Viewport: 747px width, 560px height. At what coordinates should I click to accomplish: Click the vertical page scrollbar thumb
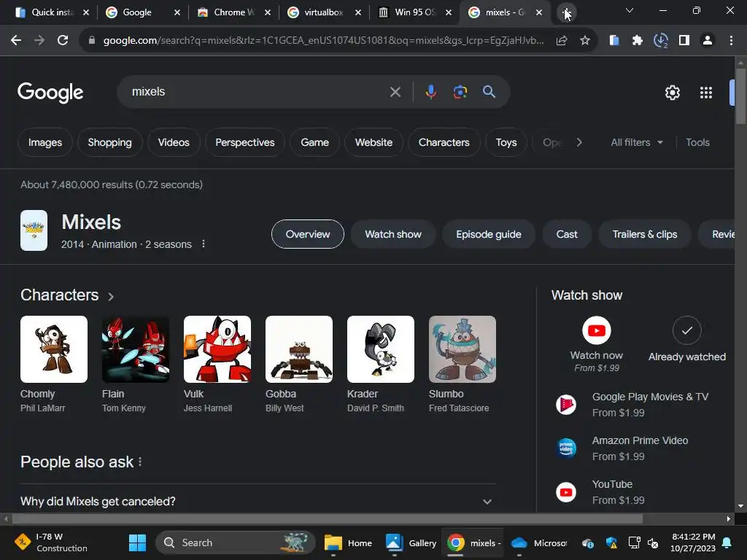(x=740, y=96)
